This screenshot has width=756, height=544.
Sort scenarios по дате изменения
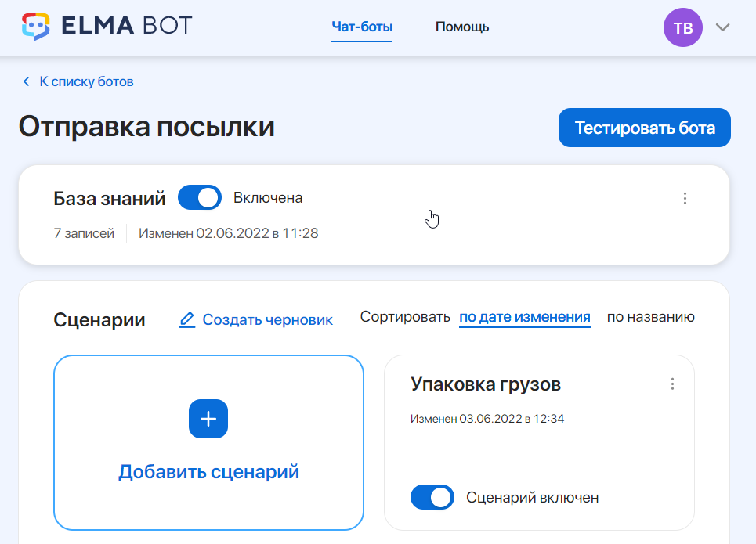tap(524, 317)
